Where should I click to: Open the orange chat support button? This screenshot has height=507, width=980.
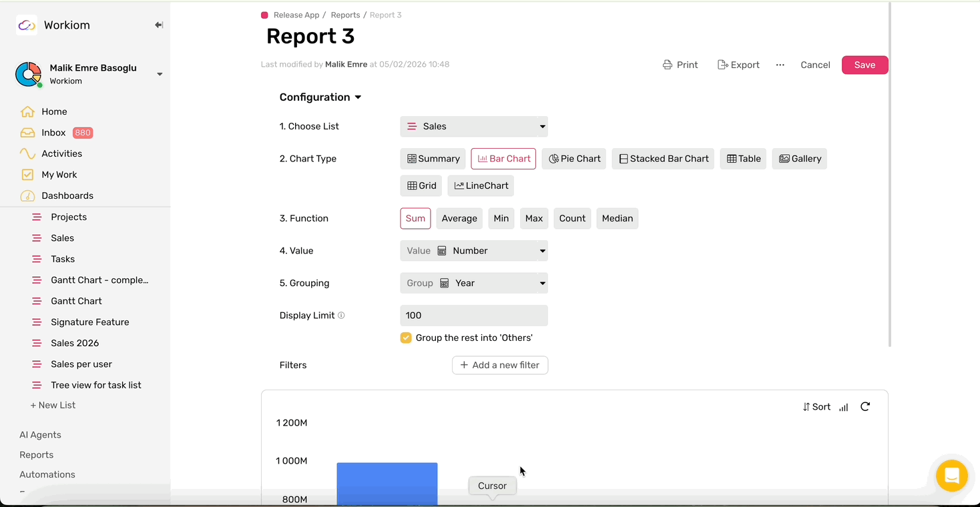coord(952,476)
